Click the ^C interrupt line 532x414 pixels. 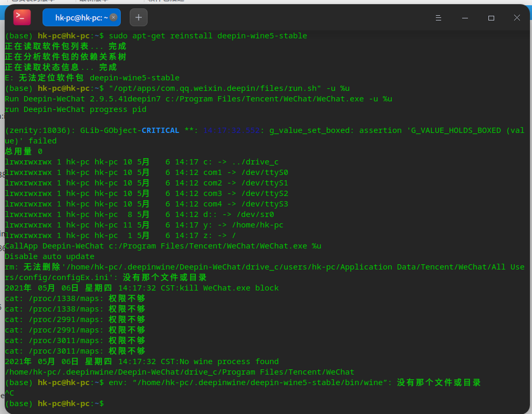pyautogui.click(x=9, y=393)
